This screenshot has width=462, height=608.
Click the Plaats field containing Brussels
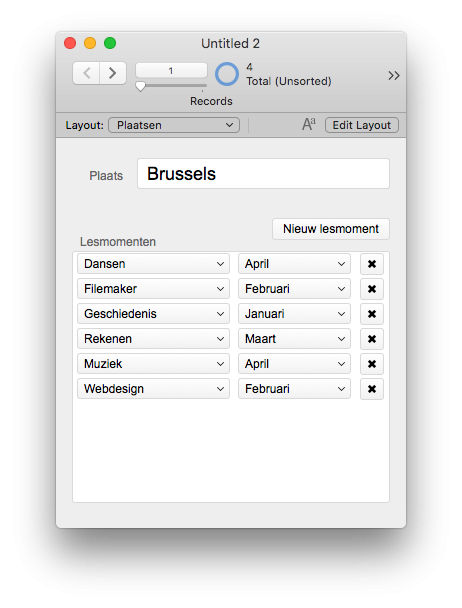[263, 174]
